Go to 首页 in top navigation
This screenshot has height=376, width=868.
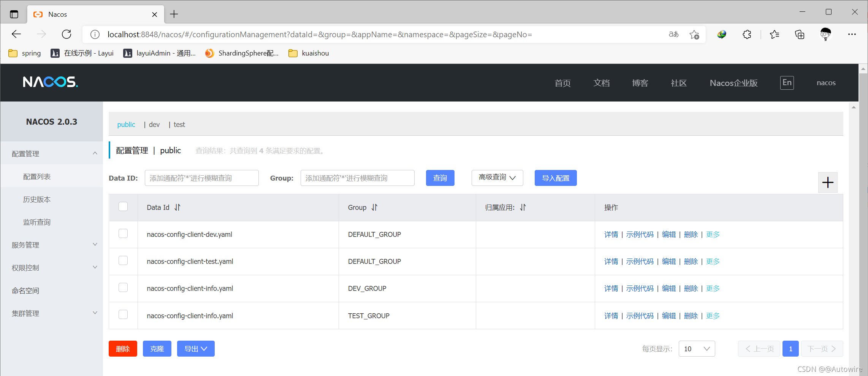click(x=562, y=83)
